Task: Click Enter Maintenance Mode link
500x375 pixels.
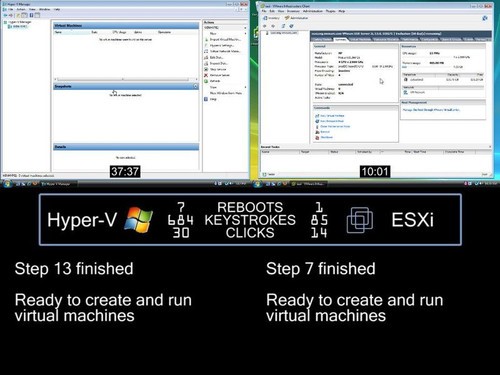Action: [335, 127]
